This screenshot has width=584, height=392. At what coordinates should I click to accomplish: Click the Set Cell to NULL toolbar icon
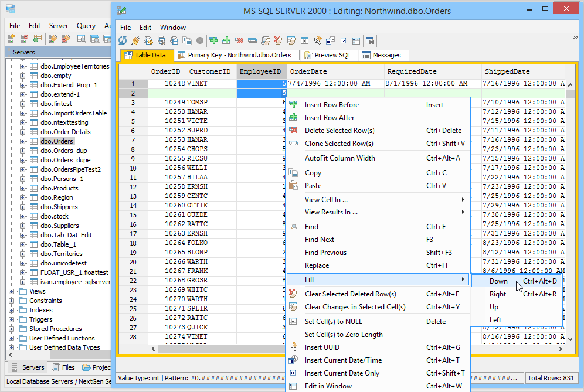point(305,40)
